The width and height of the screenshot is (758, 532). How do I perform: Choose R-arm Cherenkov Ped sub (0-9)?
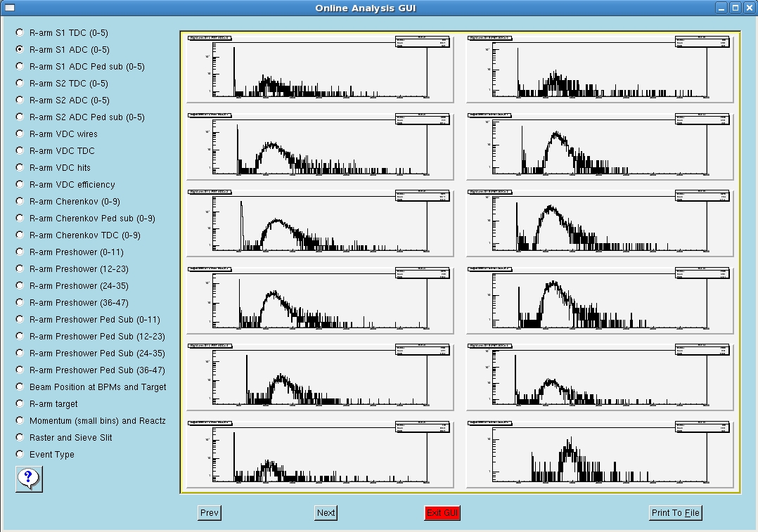[x=85, y=219]
